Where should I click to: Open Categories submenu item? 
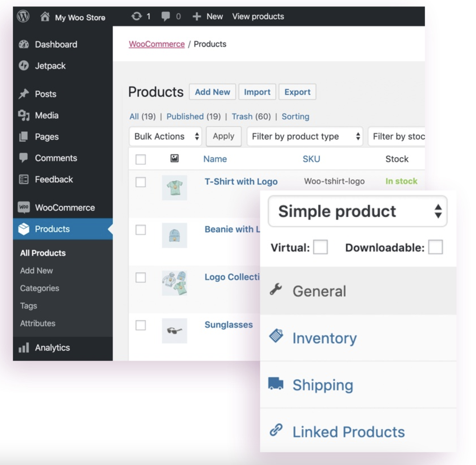coord(40,288)
